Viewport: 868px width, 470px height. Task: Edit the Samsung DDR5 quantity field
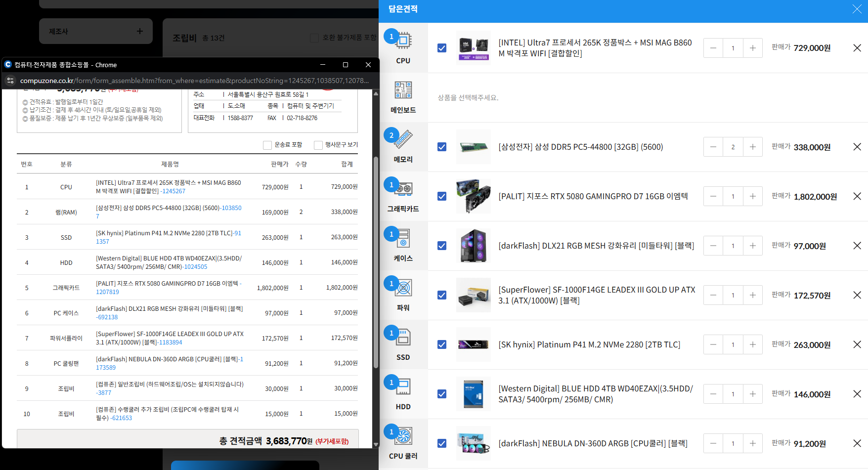coord(733,147)
